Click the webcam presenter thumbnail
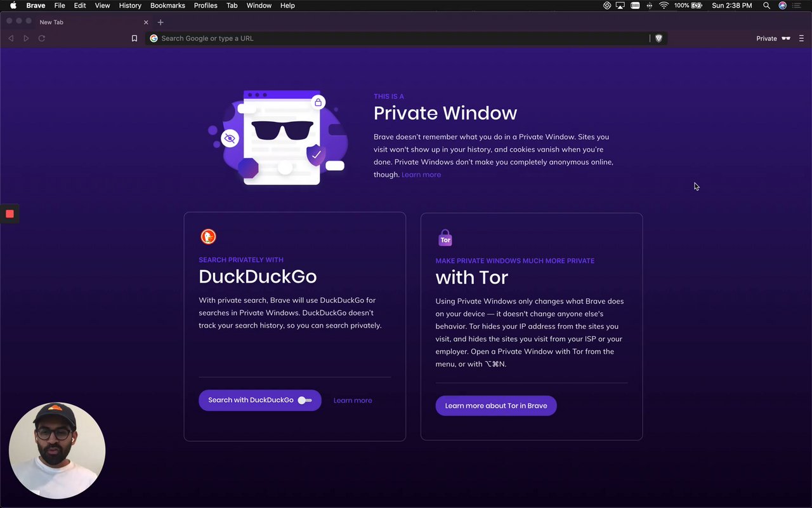This screenshot has width=812, height=508. coord(57,451)
